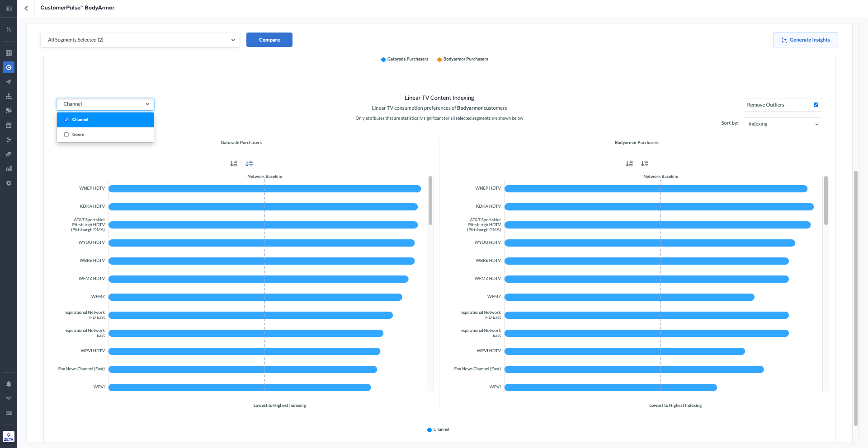Click Fox News Channel bar in Bodyarmor chart
The image size is (868, 448).
point(634,369)
